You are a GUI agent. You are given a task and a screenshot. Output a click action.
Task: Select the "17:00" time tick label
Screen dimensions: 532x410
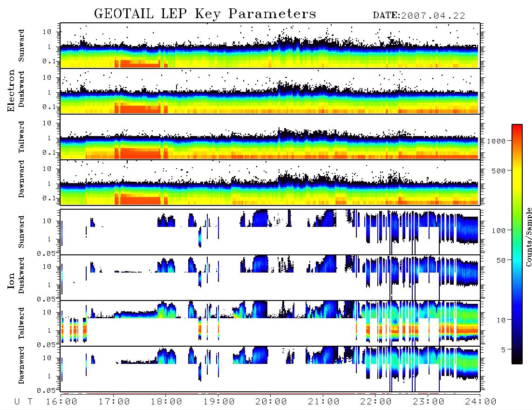pyautogui.click(x=114, y=402)
